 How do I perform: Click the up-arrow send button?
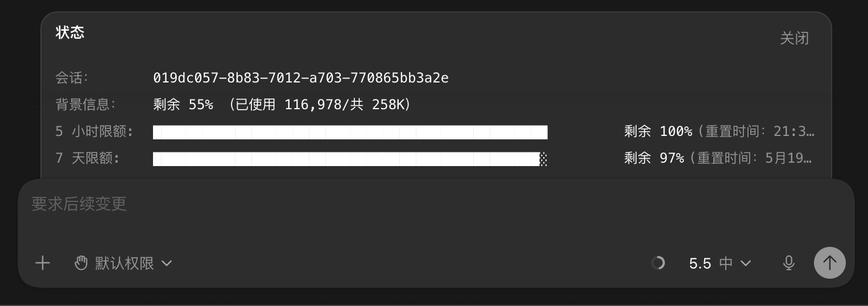click(829, 263)
